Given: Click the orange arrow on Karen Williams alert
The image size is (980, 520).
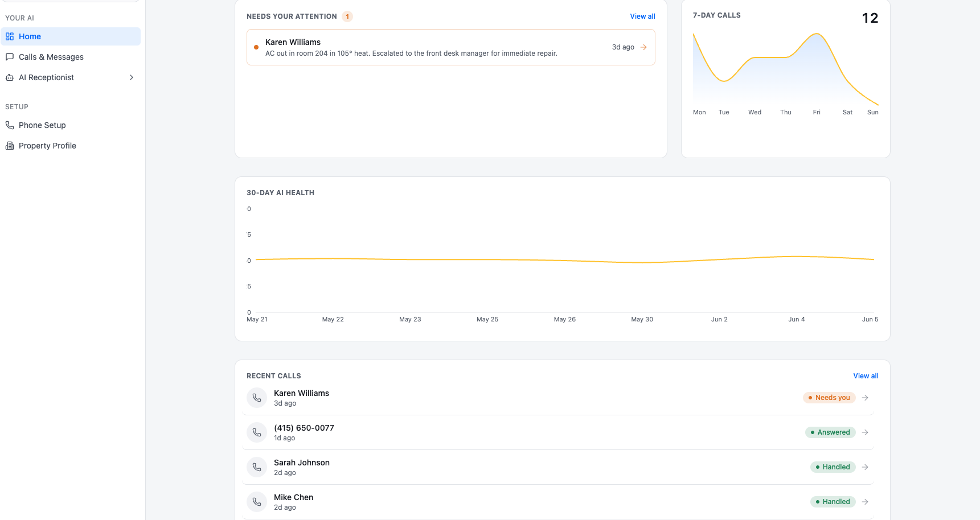Looking at the screenshot, I should 643,47.
